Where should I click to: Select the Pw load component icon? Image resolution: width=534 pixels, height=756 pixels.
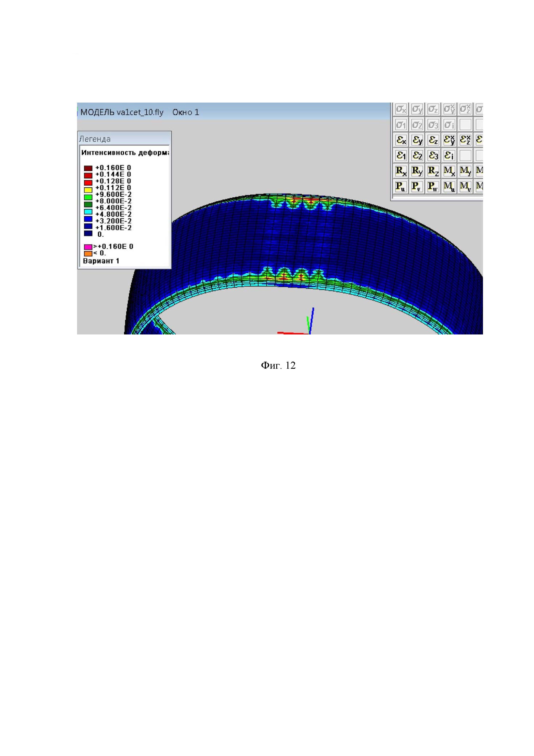point(433,187)
